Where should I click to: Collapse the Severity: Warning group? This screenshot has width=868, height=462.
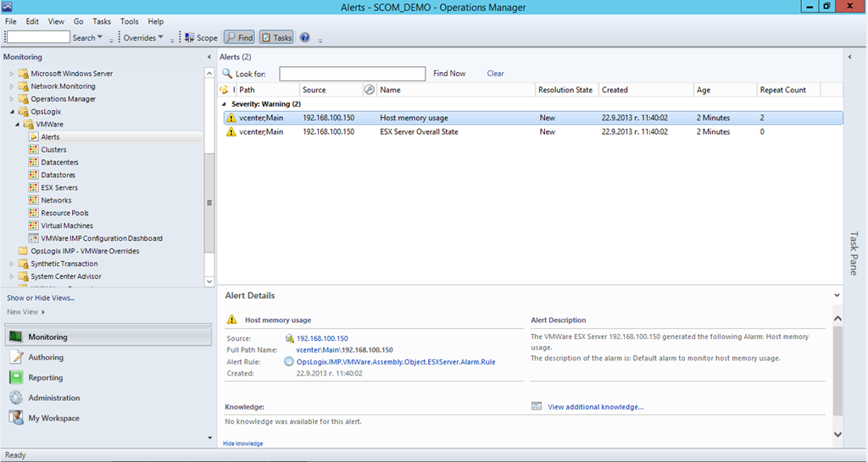coord(225,103)
